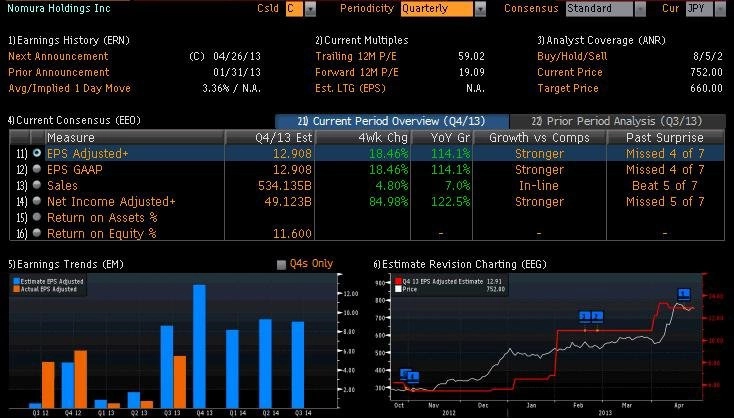Open Earnings Trends (EM) section
Image resolution: width=734 pixels, height=418 pixels.
[x=66, y=264]
